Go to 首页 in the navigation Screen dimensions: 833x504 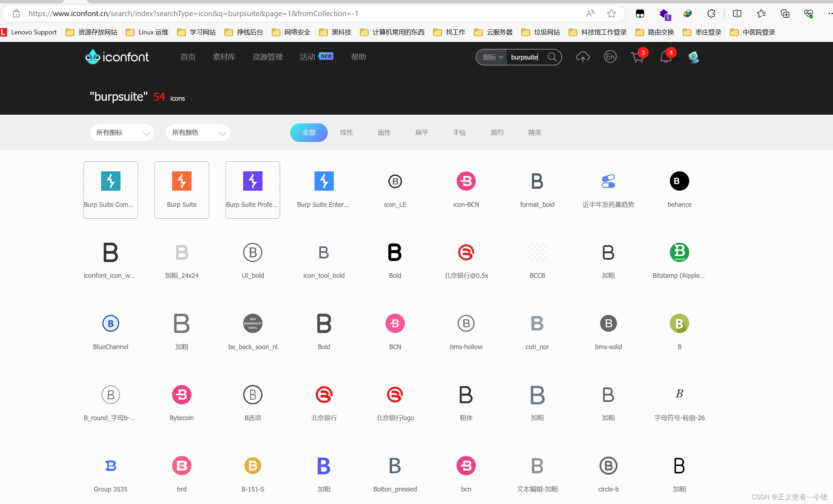(x=188, y=57)
